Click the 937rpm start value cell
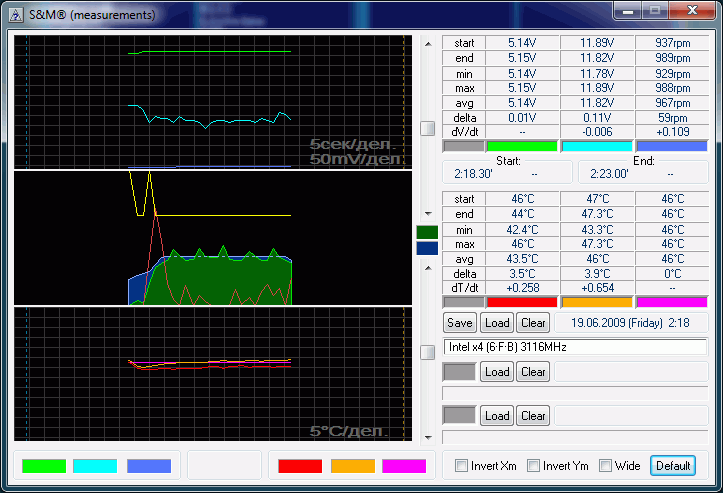The width and height of the screenshot is (723, 493). (672, 43)
